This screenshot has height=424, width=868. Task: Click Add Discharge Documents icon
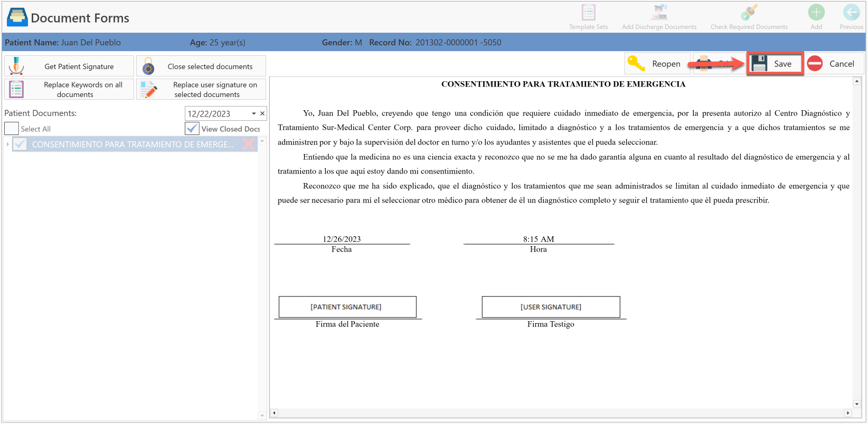coord(659,12)
